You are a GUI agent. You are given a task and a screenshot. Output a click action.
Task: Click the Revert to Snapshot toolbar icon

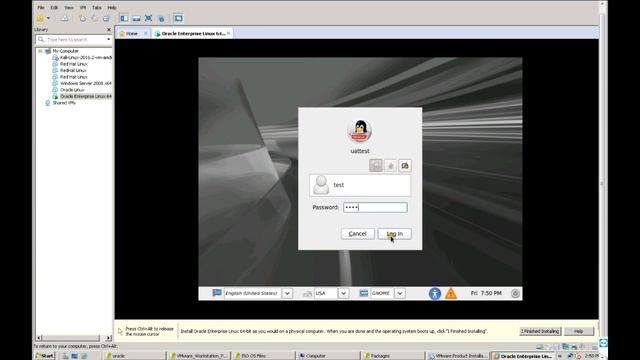click(x=95, y=18)
